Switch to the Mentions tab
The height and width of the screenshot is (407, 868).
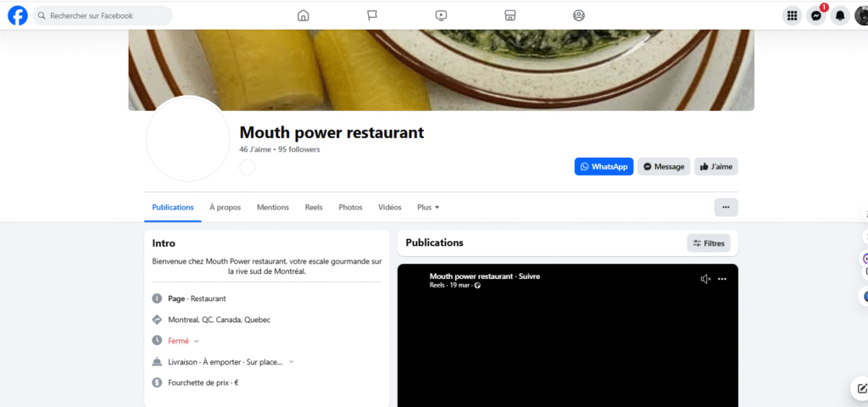(273, 207)
